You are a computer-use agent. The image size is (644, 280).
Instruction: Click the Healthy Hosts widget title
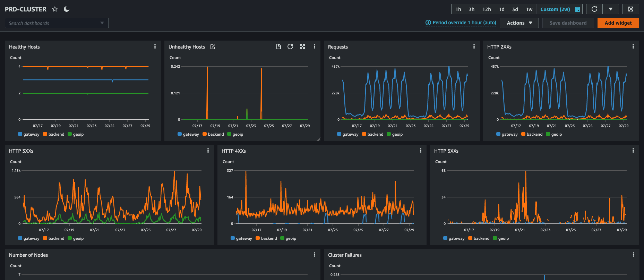24,47
